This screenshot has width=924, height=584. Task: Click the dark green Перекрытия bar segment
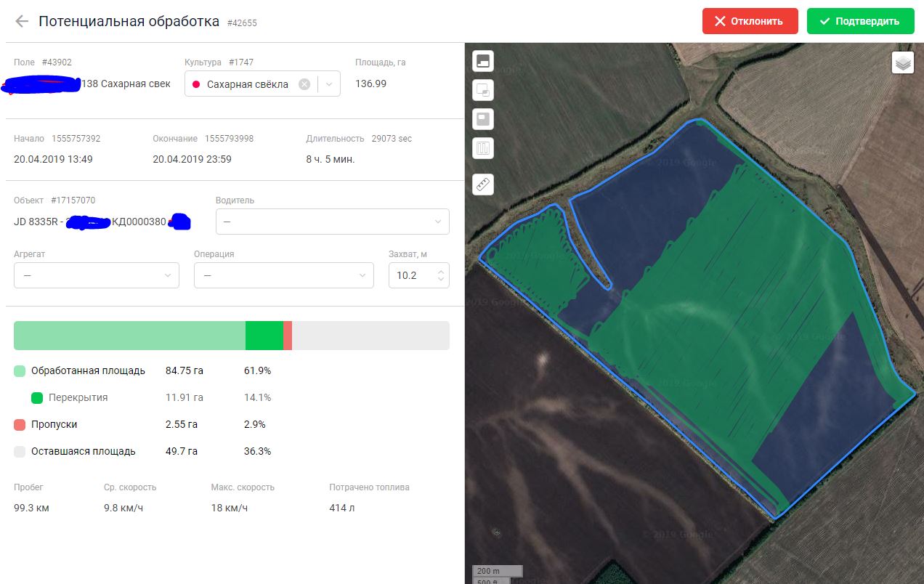point(264,336)
